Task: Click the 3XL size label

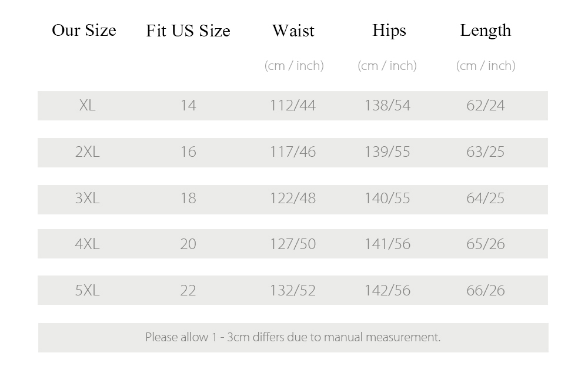Action: pos(88,199)
